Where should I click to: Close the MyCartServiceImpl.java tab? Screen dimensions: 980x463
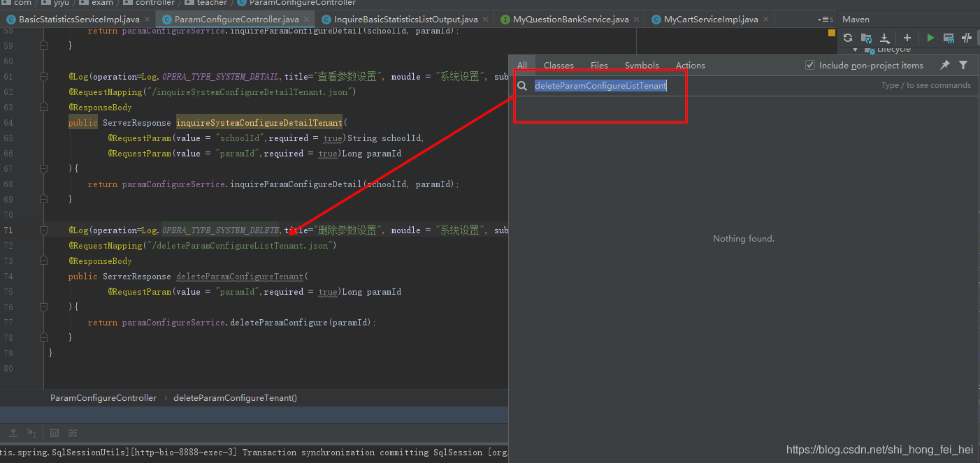pos(765,20)
